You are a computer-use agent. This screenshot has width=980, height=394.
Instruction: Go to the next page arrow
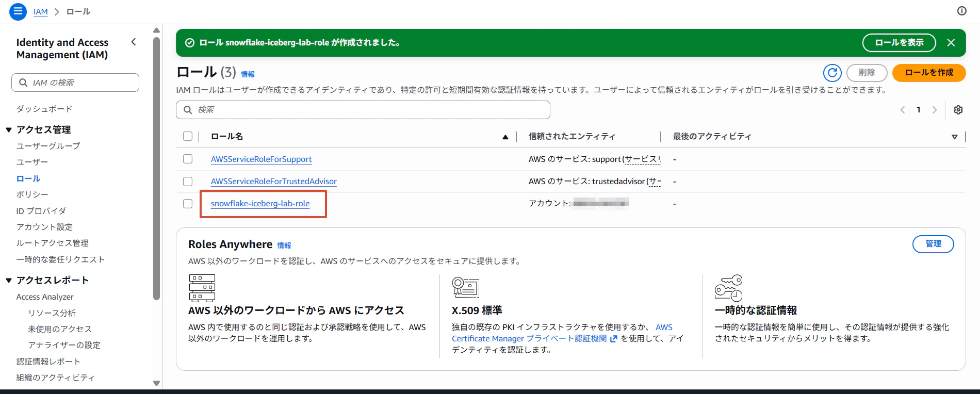935,110
